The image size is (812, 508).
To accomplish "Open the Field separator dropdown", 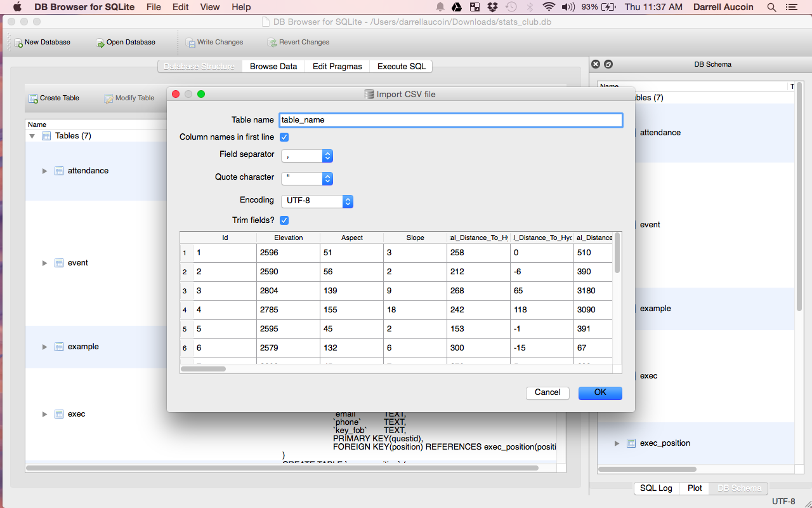I will point(307,156).
